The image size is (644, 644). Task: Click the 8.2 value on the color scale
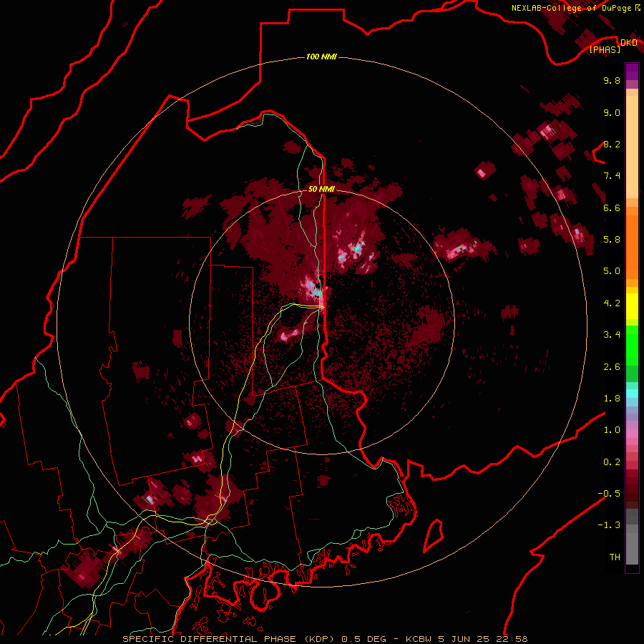(612, 145)
